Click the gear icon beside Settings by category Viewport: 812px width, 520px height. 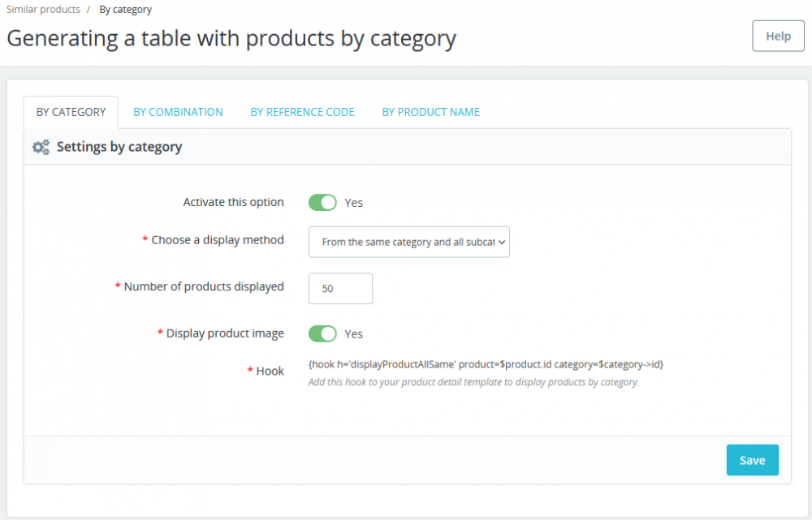point(41,147)
